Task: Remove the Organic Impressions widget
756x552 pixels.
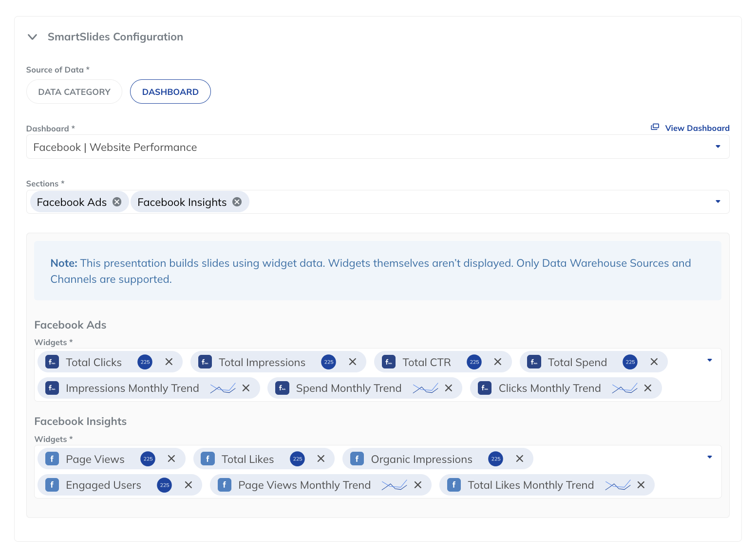Action: [x=520, y=459]
